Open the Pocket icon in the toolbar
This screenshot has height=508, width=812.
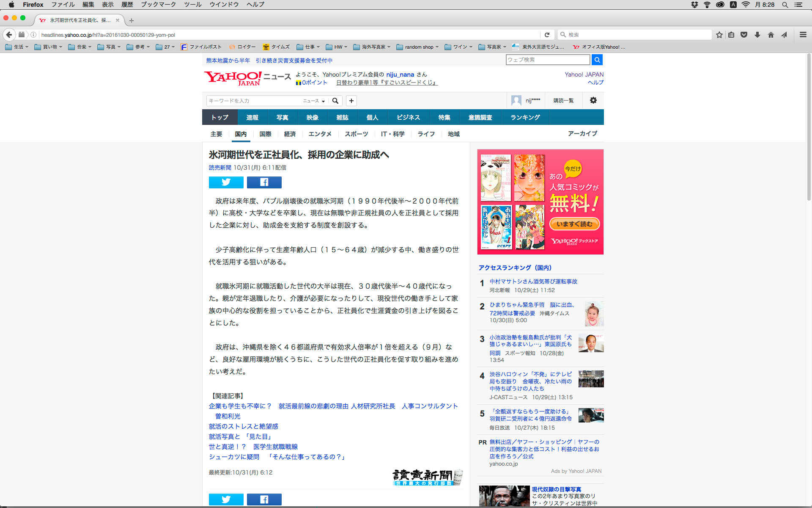pos(744,35)
